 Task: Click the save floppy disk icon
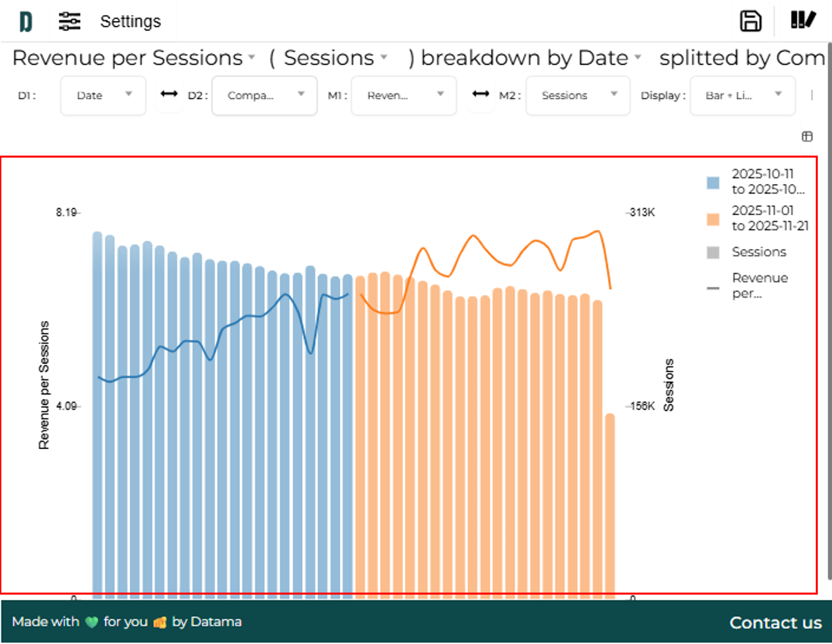click(750, 21)
